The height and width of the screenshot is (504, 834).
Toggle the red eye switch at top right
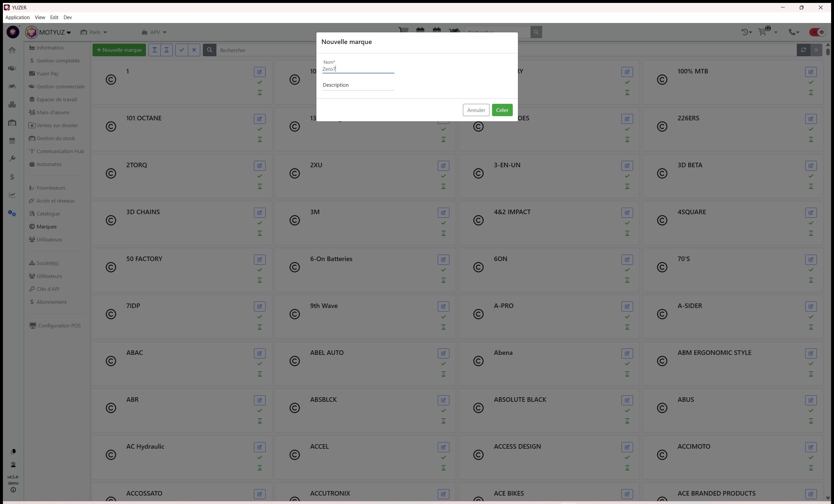[818, 32]
